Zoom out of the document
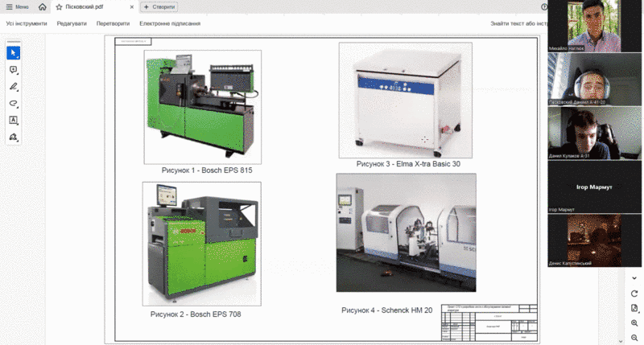 click(x=634, y=337)
